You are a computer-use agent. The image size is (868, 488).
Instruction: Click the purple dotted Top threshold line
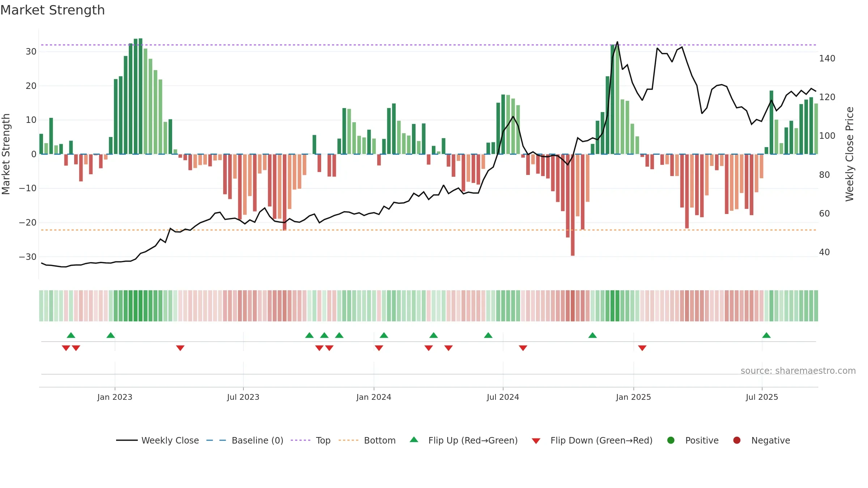coord(429,45)
